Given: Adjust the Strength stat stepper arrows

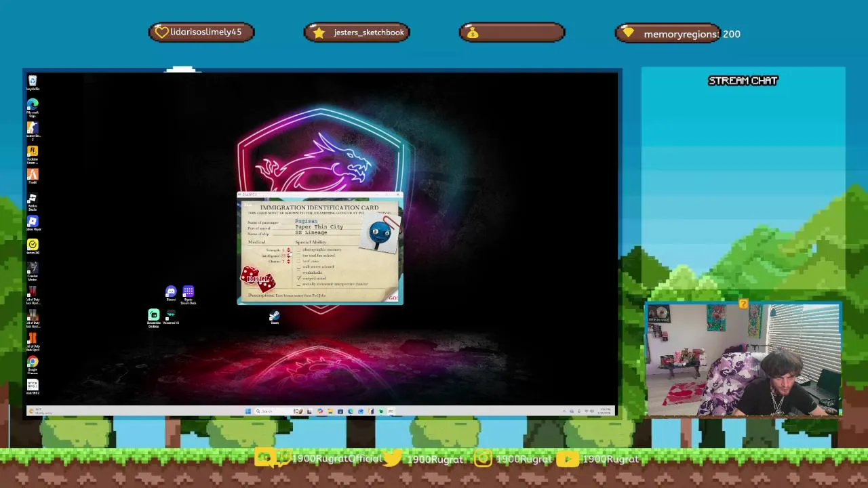Looking at the screenshot, I should point(288,250).
